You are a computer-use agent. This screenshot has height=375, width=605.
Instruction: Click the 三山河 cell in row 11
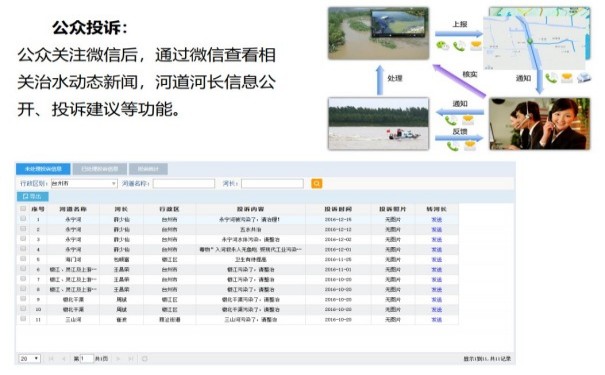[x=73, y=320]
